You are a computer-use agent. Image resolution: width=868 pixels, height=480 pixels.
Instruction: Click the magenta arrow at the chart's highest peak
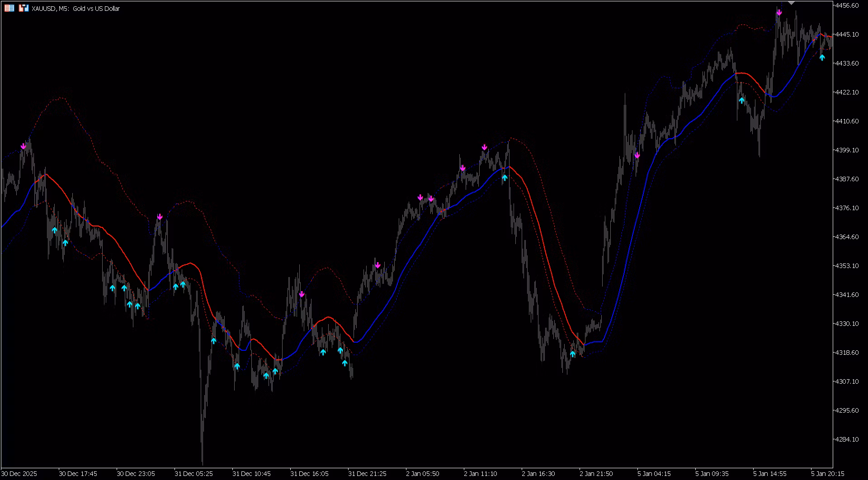coord(779,13)
